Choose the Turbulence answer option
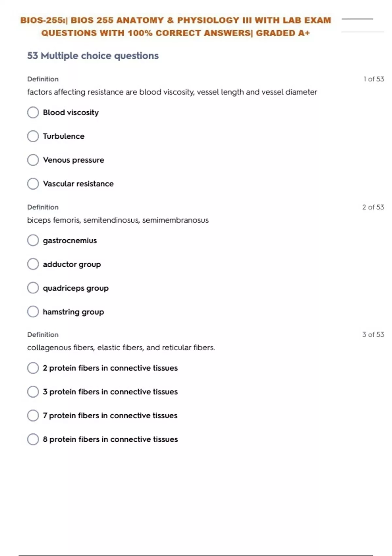This screenshot has width=392, height=556. point(33,136)
